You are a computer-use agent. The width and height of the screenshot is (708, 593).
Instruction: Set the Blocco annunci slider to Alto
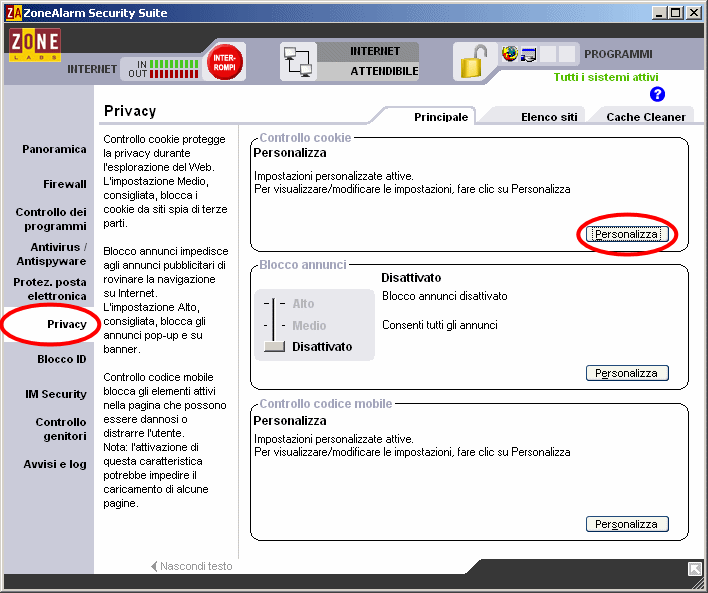coord(302,304)
